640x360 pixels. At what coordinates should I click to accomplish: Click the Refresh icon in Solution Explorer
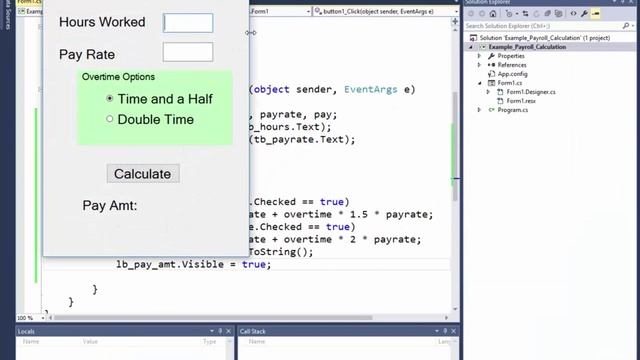(536, 13)
